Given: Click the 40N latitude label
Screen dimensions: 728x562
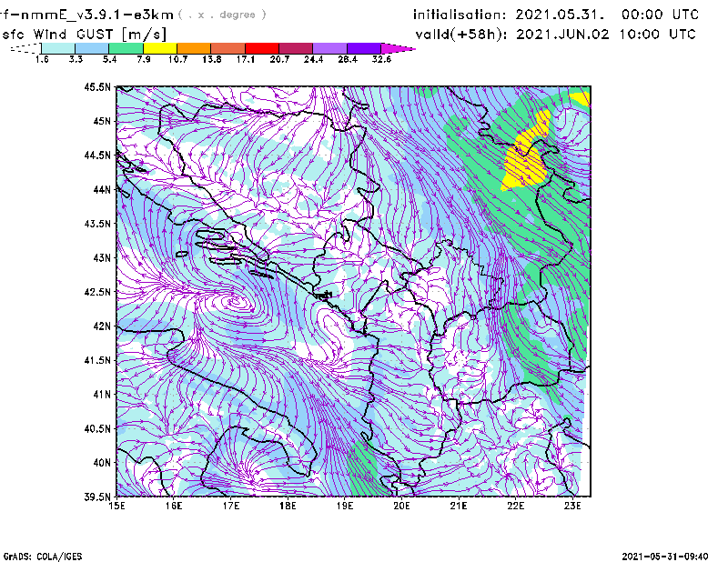Looking at the screenshot, I should click(102, 463).
